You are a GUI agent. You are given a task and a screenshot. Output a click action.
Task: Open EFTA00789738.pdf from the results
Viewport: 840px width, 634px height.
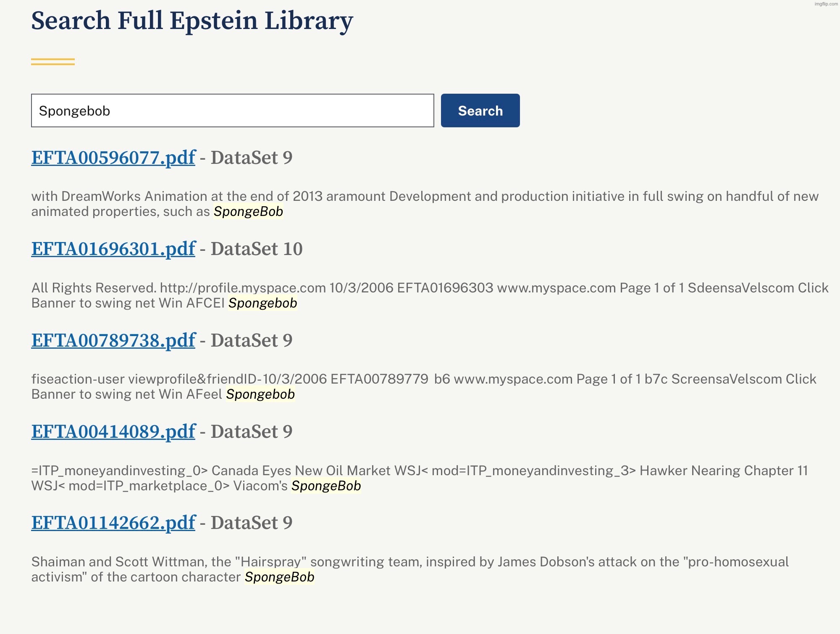coord(113,341)
